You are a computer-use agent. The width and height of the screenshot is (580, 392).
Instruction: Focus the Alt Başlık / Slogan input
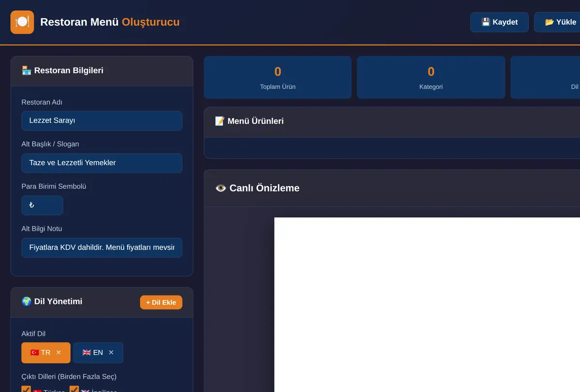click(x=102, y=163)
